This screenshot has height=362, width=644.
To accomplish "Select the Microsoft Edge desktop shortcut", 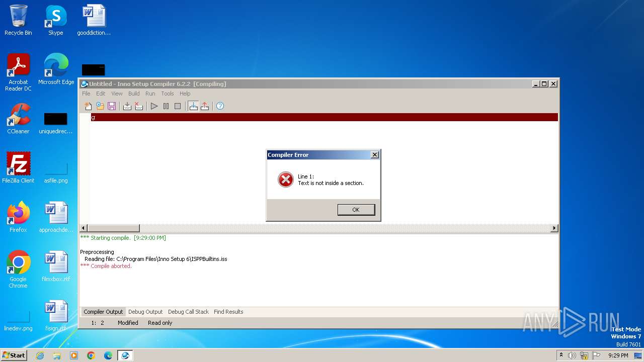I will pyautogui.click(x=56, y=69).
